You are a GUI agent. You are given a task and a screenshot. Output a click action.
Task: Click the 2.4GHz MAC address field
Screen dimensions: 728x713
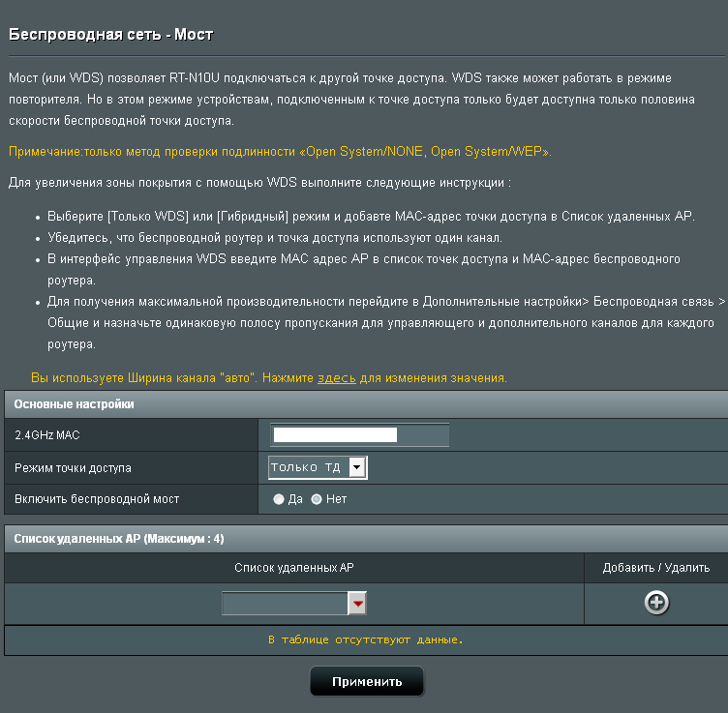[x=360, y=435]
